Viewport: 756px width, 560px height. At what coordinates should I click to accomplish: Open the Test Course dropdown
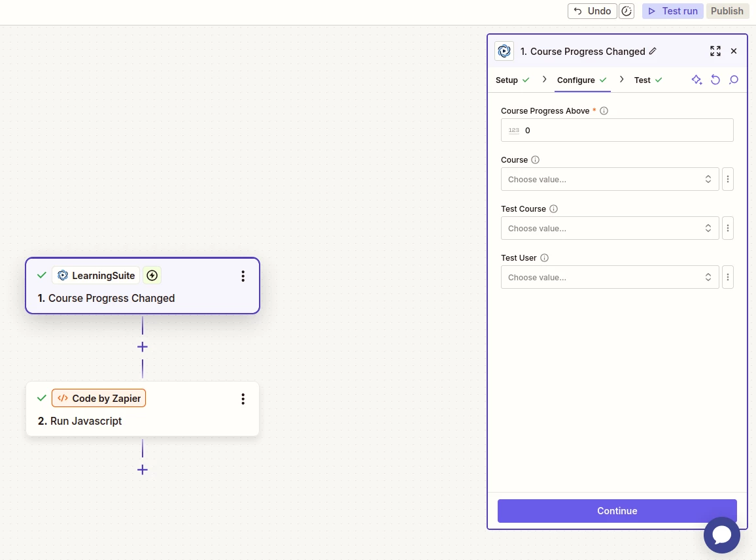pyautogui.click(x=610, y=228)
